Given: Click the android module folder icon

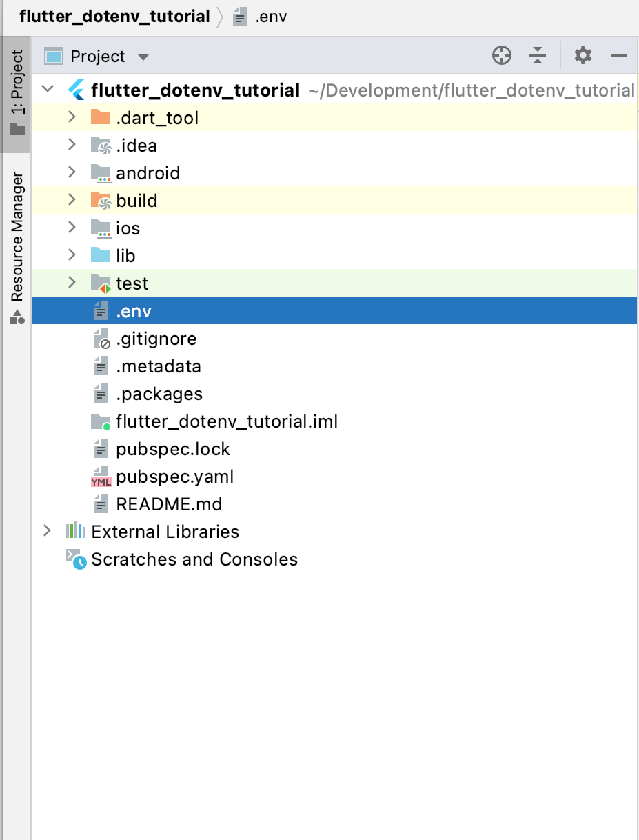Looking at the screenshot, I should tap(101, 173).
